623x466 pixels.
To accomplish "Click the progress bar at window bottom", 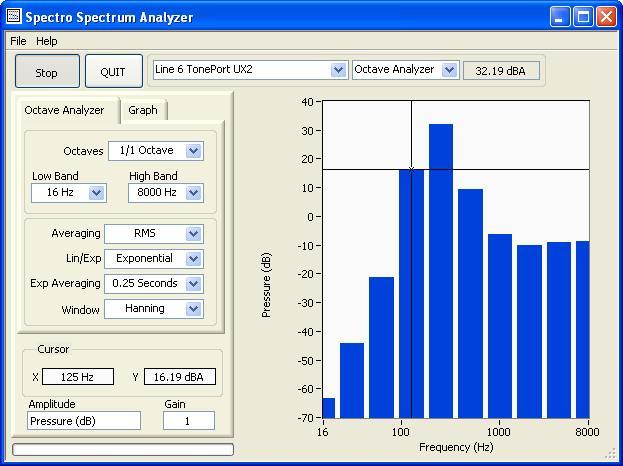I will (123, 450).
